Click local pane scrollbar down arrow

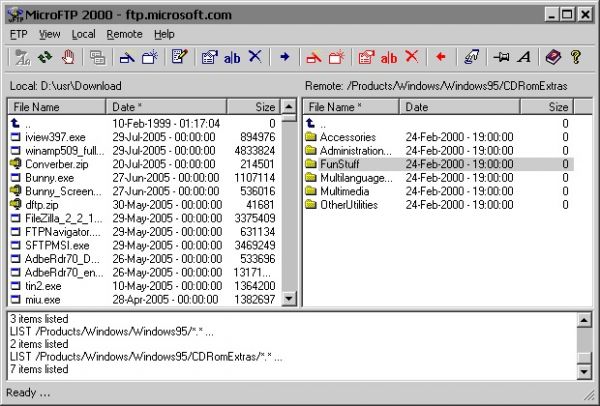[x=289, y=298]
